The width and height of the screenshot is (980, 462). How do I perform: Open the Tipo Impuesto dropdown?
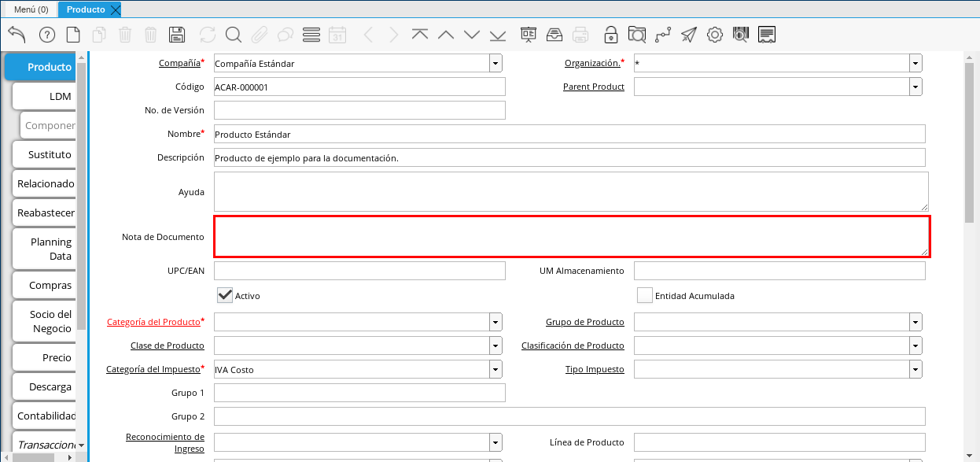point(916,369)
